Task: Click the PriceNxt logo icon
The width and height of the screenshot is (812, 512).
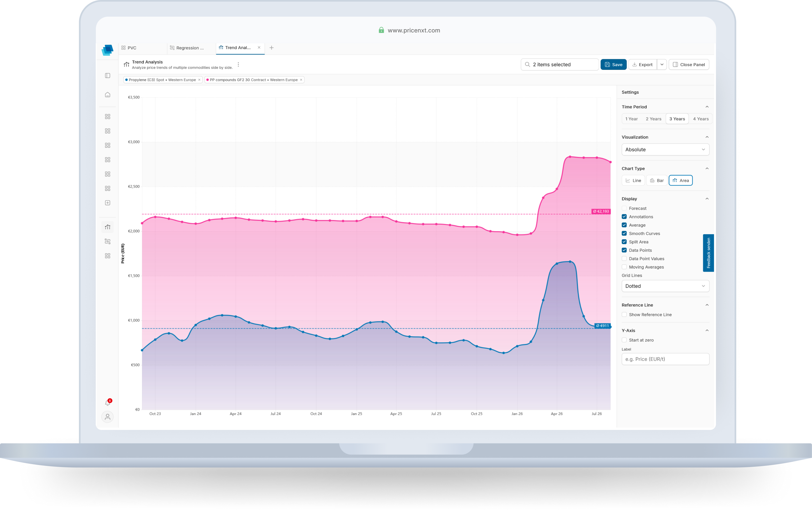Action: (x=107, y=50)
